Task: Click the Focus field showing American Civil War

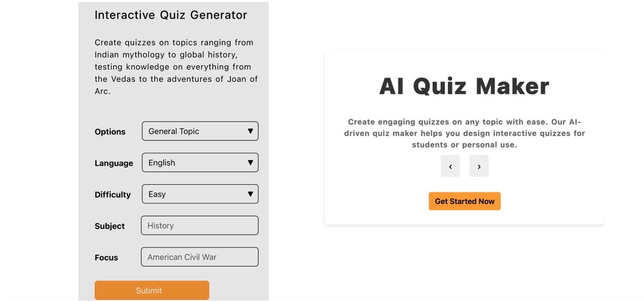Action: coord(199,257)
